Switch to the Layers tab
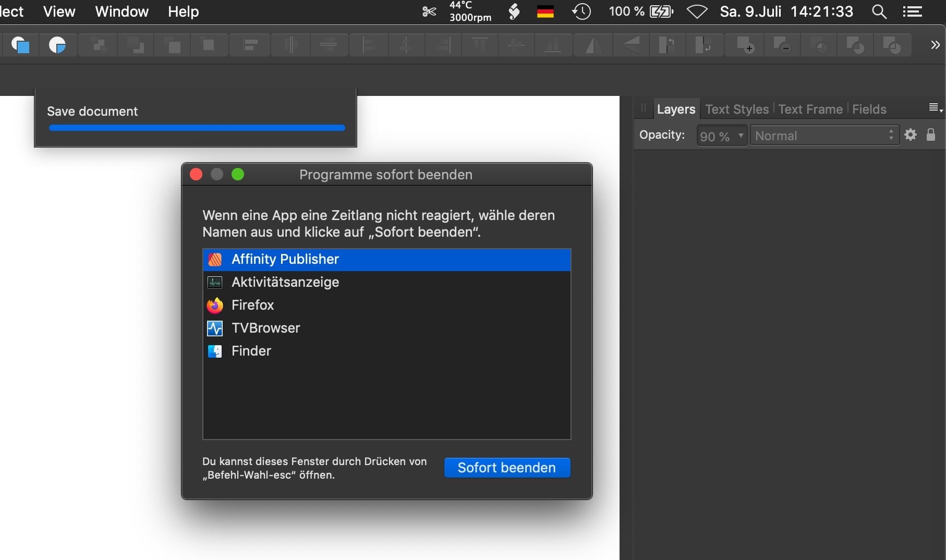Screen dimensions: 946x560 coord(676,109)
